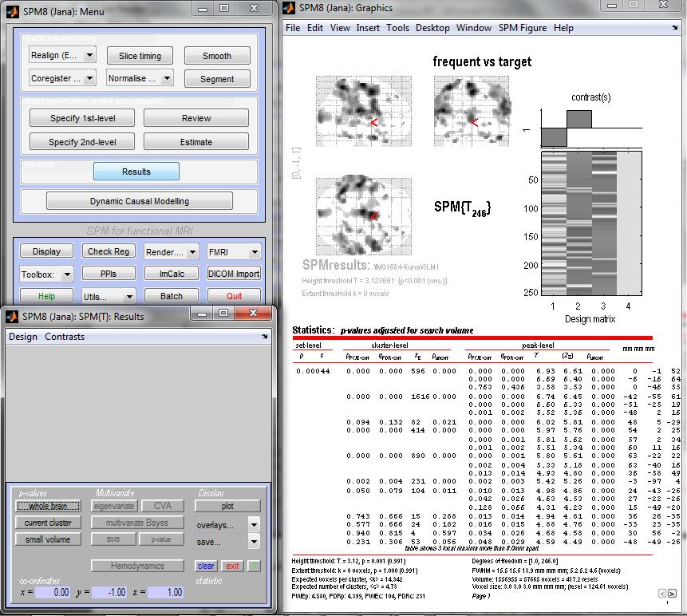
Task: Click the design matrix image
Action: pyautogui.click(x=591, y=223)
